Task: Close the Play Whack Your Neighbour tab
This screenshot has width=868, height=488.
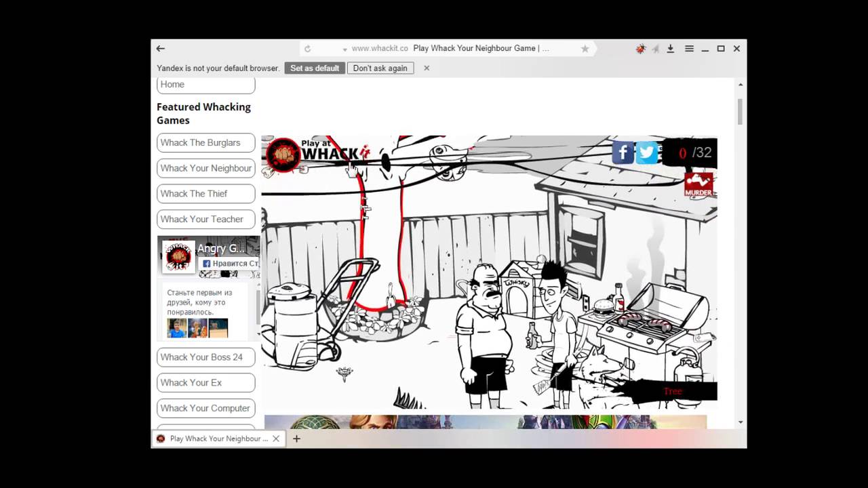Action: (x=276, y=439)
